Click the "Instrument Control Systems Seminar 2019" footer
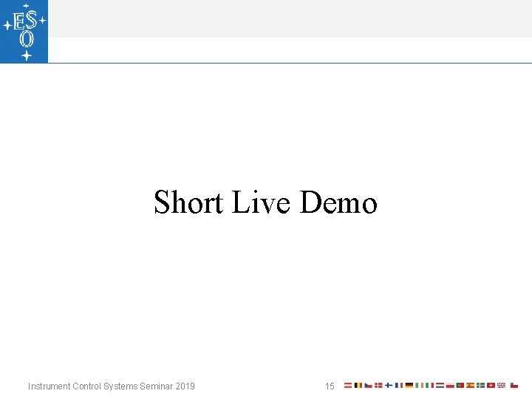 (112, 386)
